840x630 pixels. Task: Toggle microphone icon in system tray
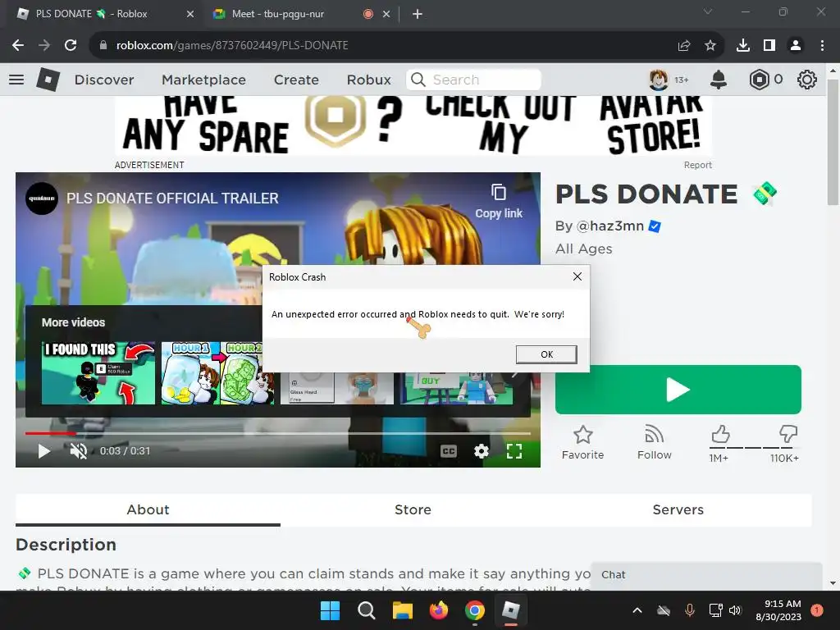(x=690, y=610)
